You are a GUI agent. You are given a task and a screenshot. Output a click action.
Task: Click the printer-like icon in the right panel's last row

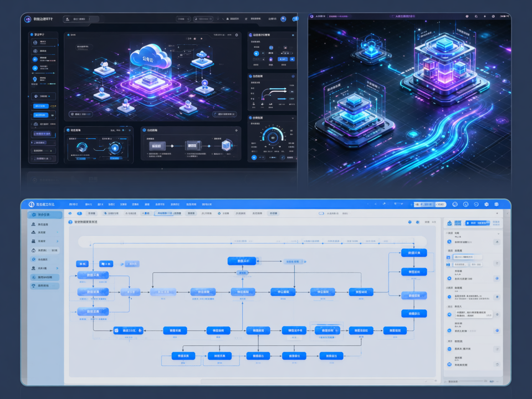click(x=449, y=365)
